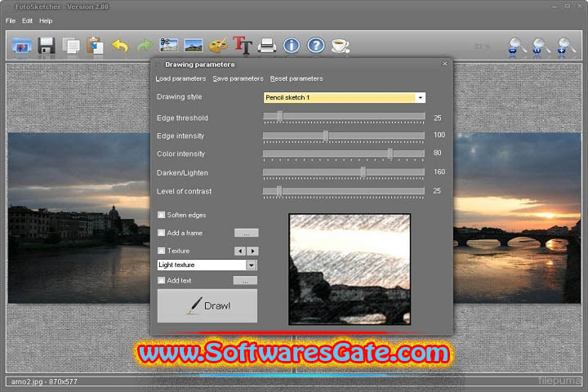
Task: Open the Drawing style dropdown
Action: [421, 97]
